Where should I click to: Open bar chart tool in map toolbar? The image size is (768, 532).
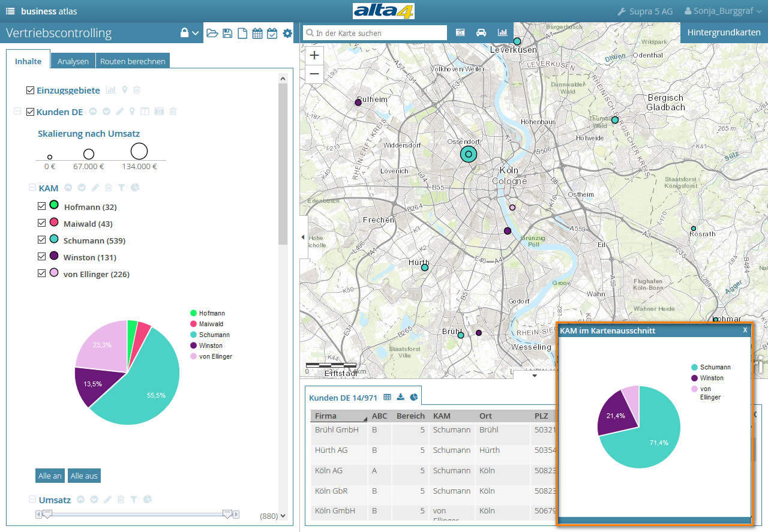point(502,32)
